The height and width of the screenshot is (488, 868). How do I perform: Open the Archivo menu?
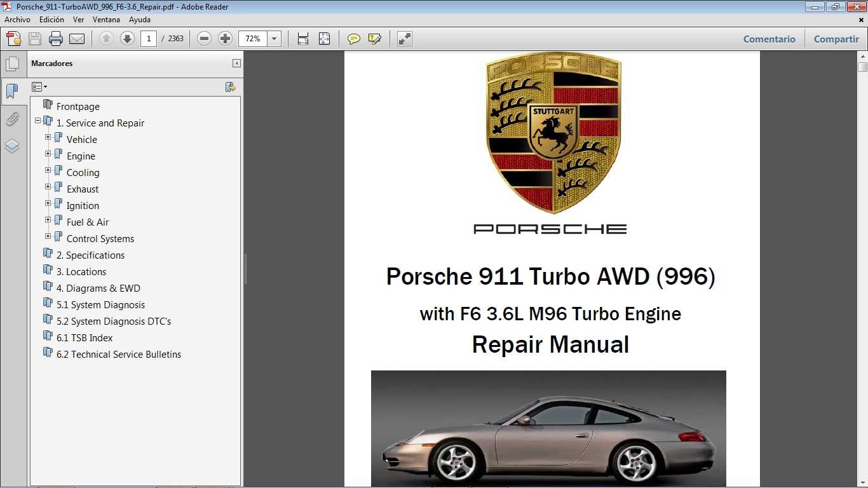pos(17,20)
